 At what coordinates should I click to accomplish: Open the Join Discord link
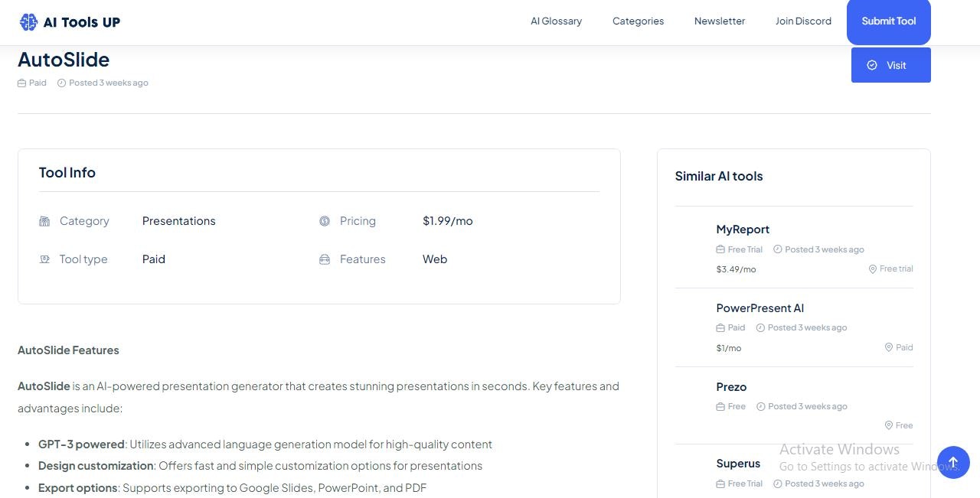[803, 21]
